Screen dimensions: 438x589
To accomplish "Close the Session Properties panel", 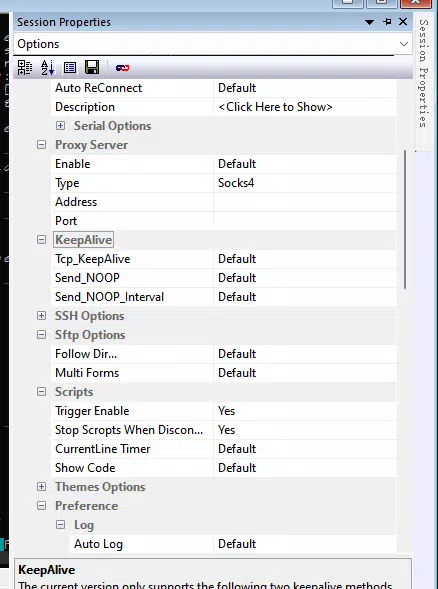I will pyautogui.click(x=403, y=22).
